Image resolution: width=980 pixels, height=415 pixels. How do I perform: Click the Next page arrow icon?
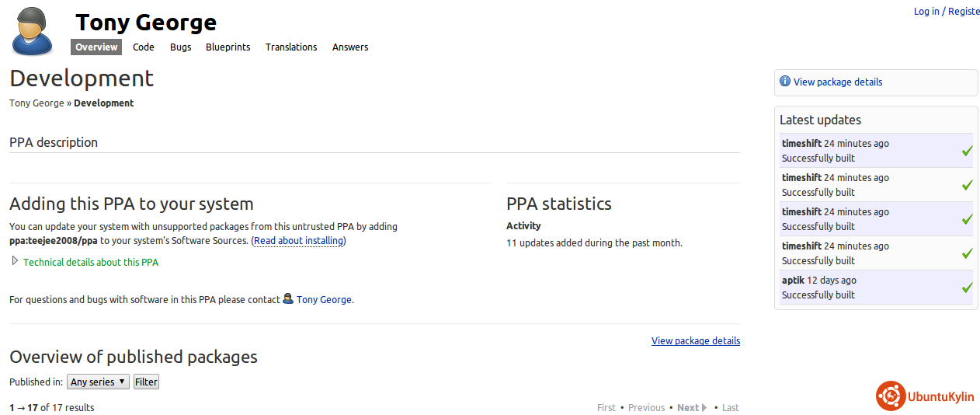tap(704, 407)
